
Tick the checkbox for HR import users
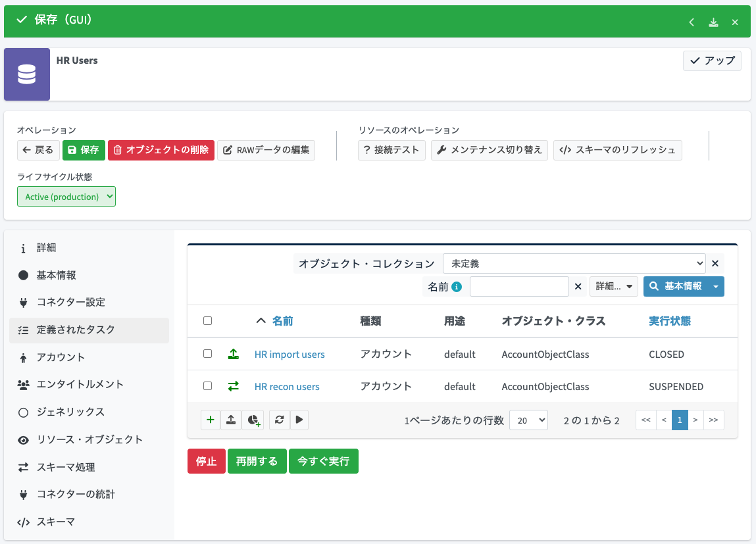208,354
